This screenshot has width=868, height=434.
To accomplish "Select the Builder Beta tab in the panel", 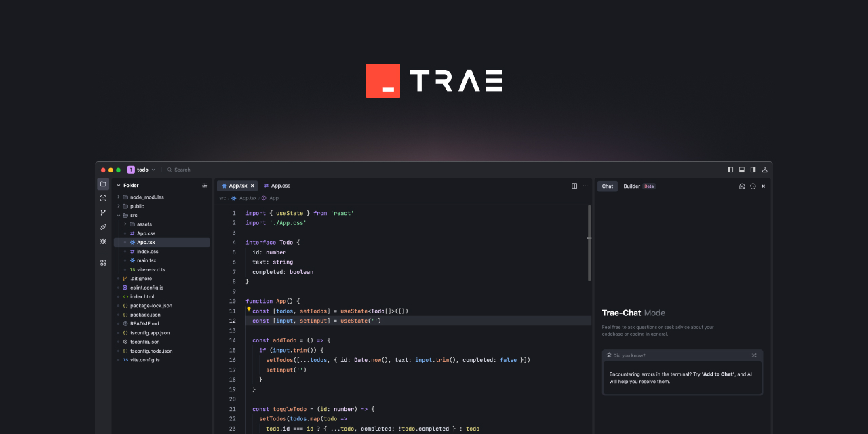I will click(631, 186).
